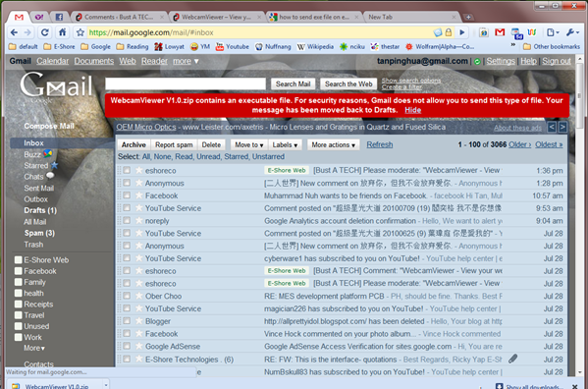Screen dimensions: 588x389
Task: Show next ad with the right arrow
Action: 562,127
